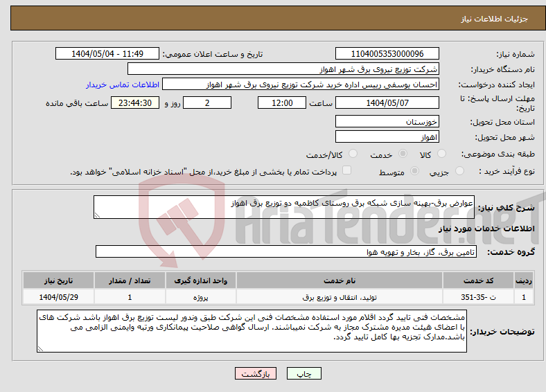Click the شماره نیاز label
This screenshot has width=546, height=392.
[515, 54]
